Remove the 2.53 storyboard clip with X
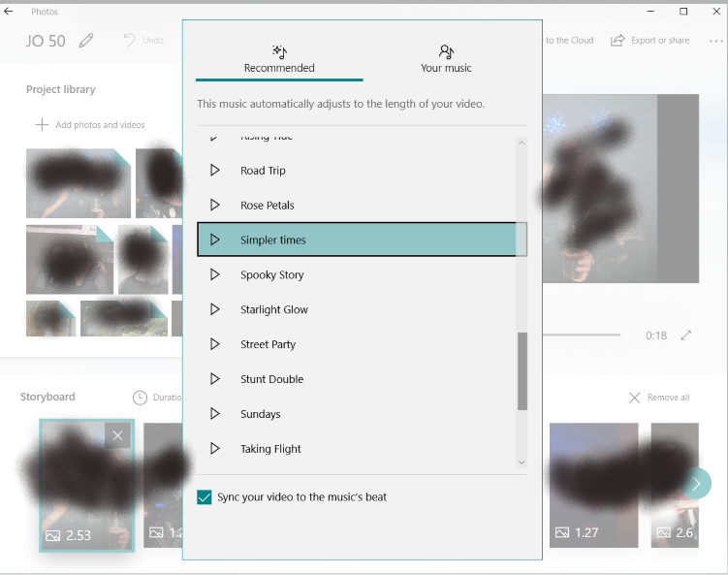The width and height of the screenshot is (728, 575). point(118,435)
